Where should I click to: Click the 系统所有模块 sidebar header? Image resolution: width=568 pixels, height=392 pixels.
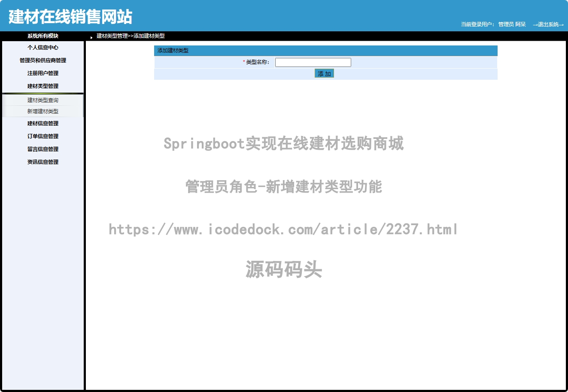(x=43, y=36)
